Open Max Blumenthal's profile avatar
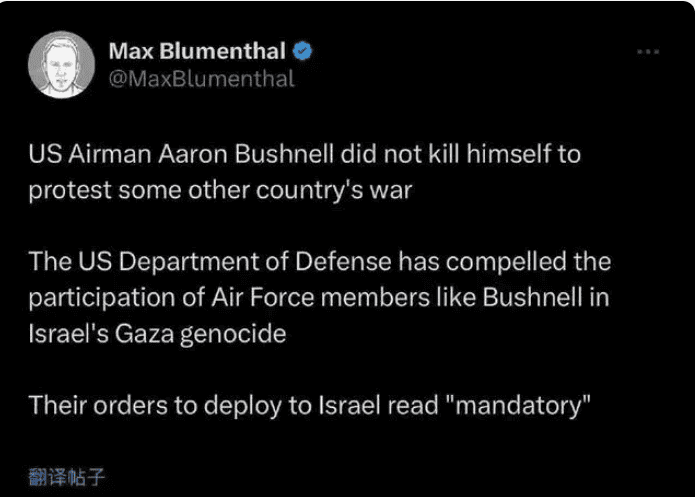 [x=61, y=65]
